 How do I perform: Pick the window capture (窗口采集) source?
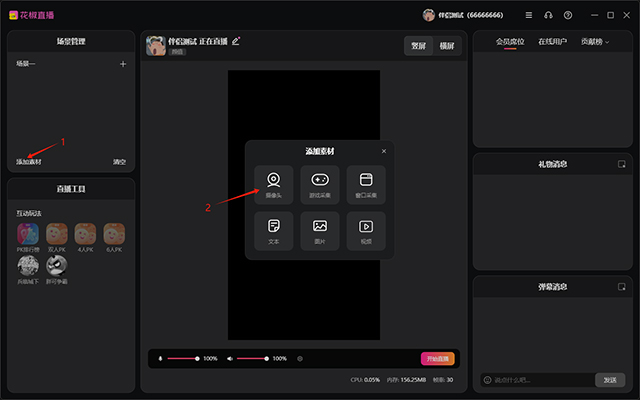pos(366,185)
